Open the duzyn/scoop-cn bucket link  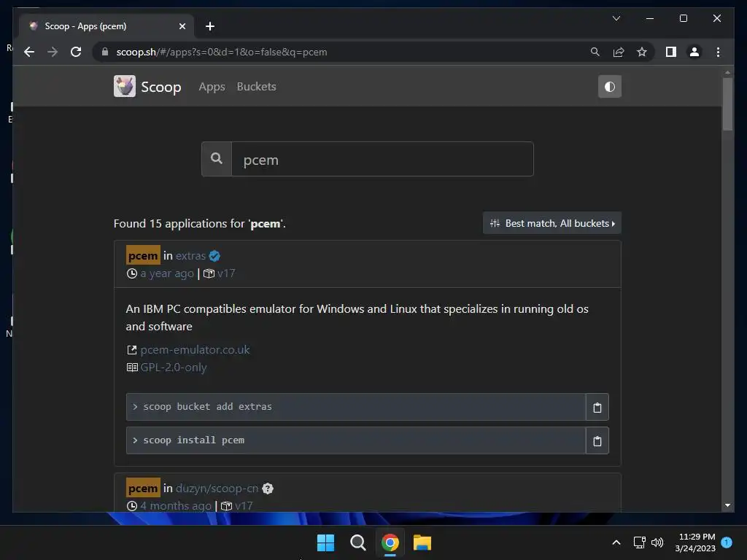point(217,489)
